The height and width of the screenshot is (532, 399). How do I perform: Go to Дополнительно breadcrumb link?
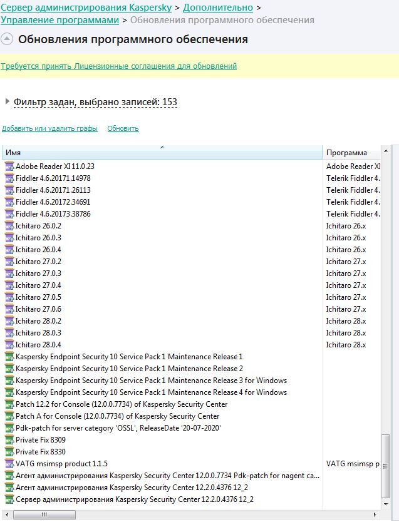(x=218, y=7)
